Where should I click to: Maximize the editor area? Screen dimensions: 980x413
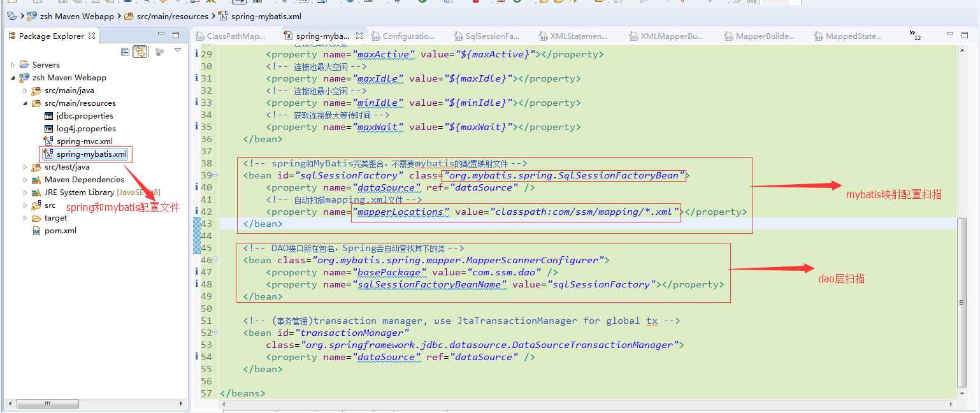pos(965,35)
